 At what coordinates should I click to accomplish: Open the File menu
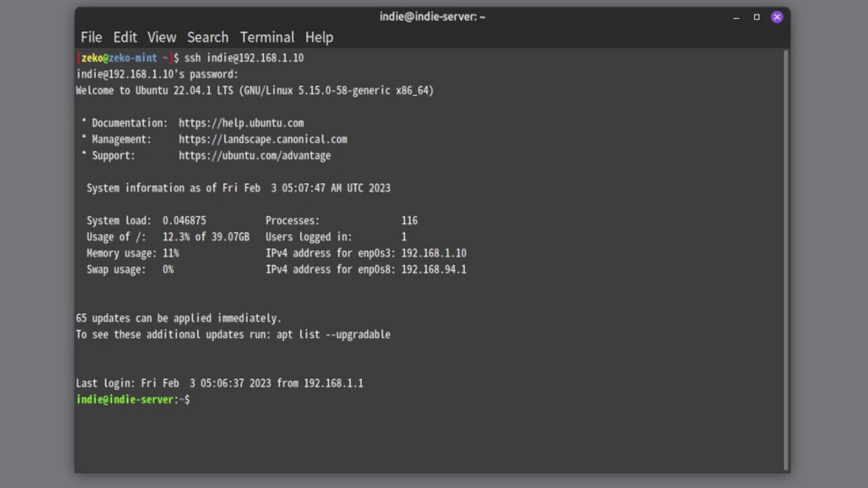[x=91, y=37]
